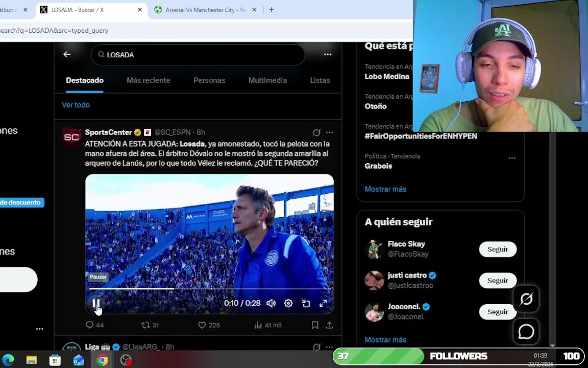The image size is (588, 368).
Task: Close the LOSADA browser tab
Action: pyautogui.click(x=140, y=10)
